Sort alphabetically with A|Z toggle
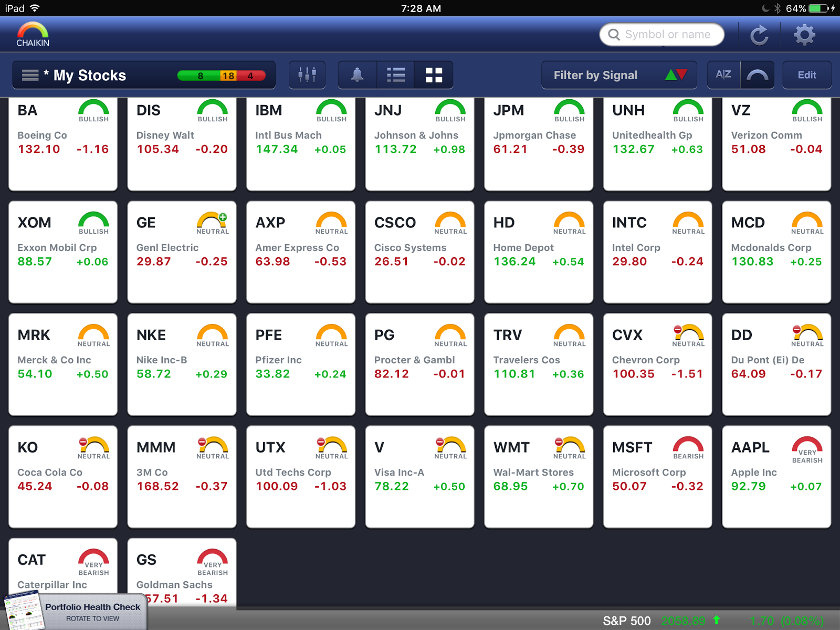Screen dimensions: 840x630 (723, 75)
